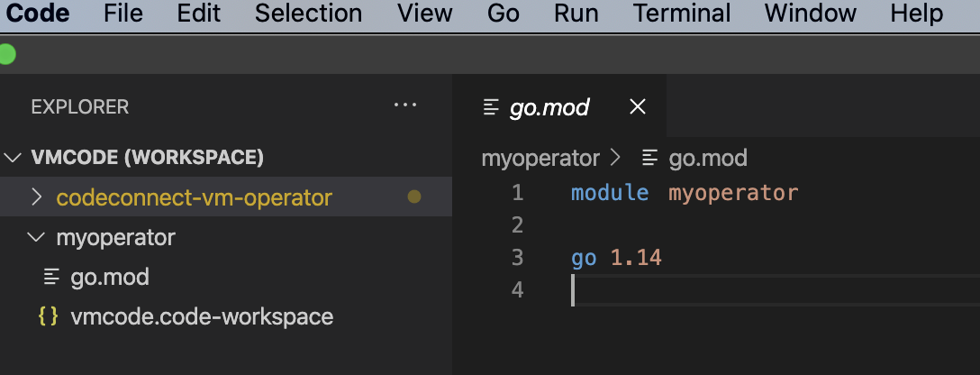The width and height of the screenshot is (980, 375).
Task: Open the Help menu
Action: pos(916,14)
